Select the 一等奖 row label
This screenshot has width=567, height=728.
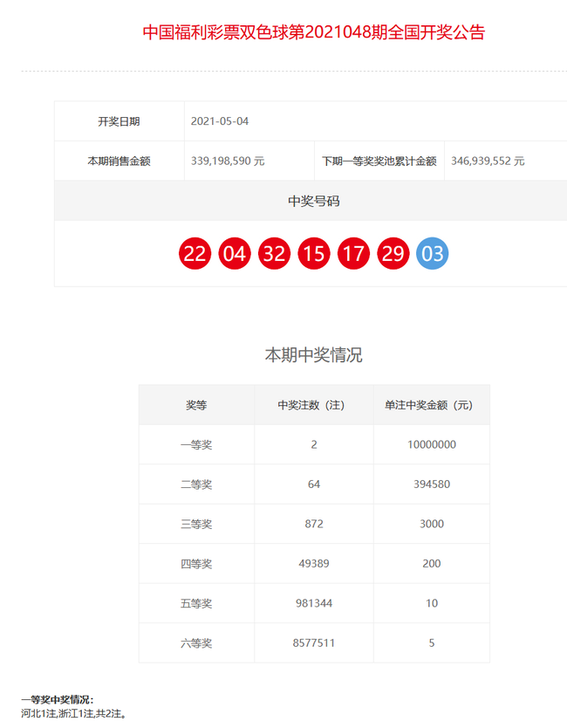pyautogui.click(x=196, y=444)
